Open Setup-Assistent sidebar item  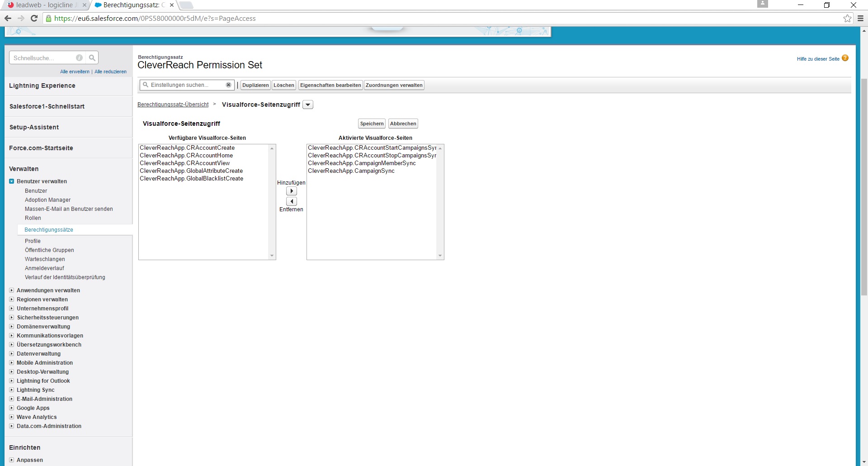[x=34, y=127]
